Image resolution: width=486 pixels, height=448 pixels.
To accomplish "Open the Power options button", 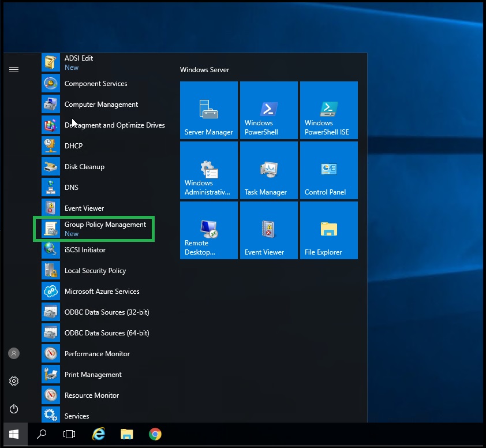I will (x=14, y=409).
